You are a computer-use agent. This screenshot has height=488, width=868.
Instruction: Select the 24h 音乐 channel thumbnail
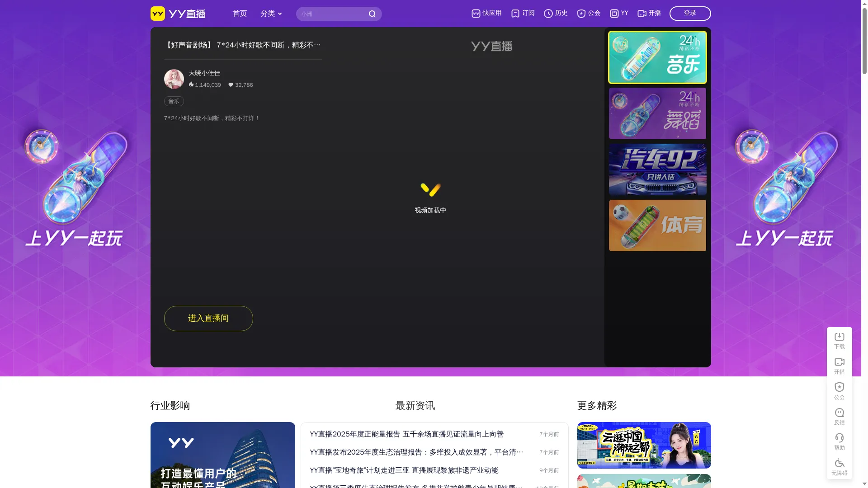pos(657,57)
